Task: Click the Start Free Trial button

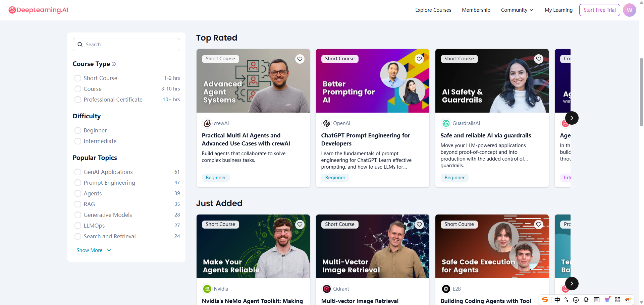Action: click(599, 10)
